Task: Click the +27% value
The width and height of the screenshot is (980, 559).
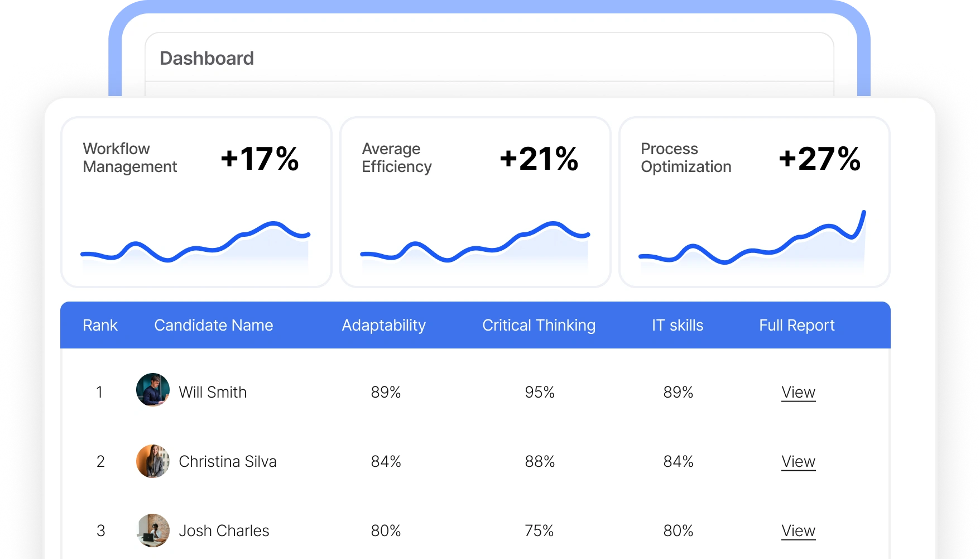Action: [x=820, y=159]
